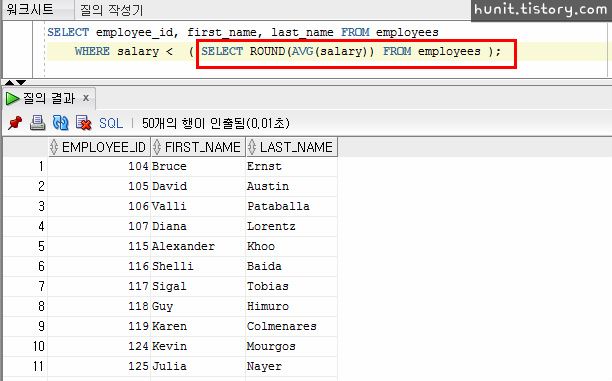Select row number 10 in result grid

pyautogui.click(x=26, y=346)
